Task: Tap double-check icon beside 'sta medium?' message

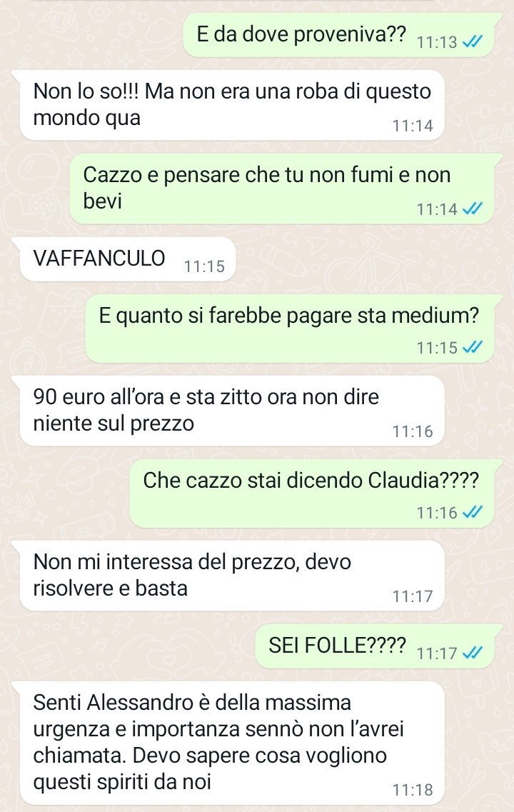Action: pyautogui.click(x=472, y=347)
